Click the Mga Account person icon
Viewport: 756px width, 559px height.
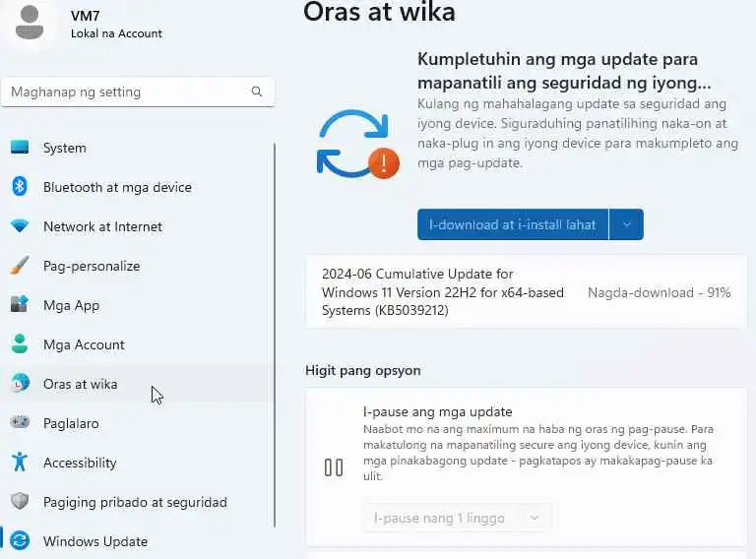(20, 344)
